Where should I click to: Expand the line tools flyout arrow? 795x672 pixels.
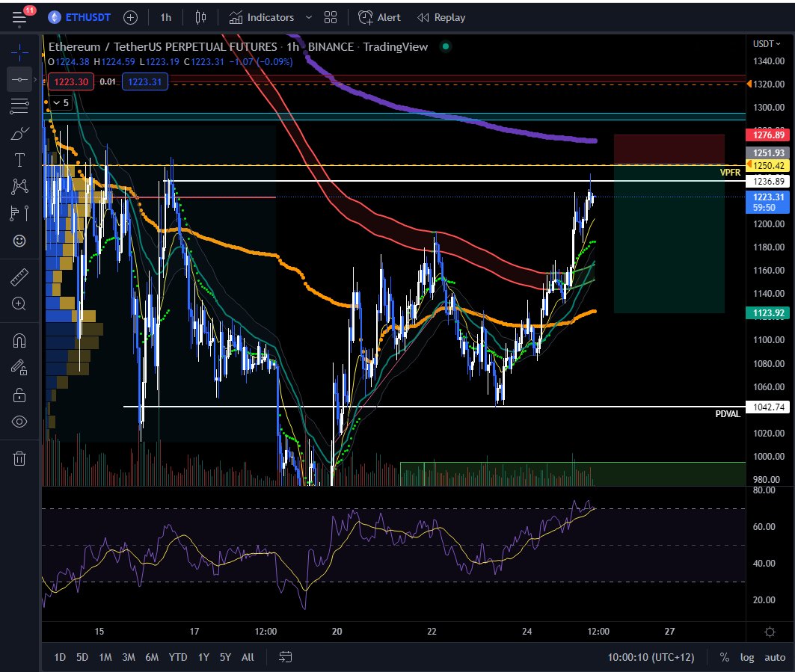tap(35, 79)
